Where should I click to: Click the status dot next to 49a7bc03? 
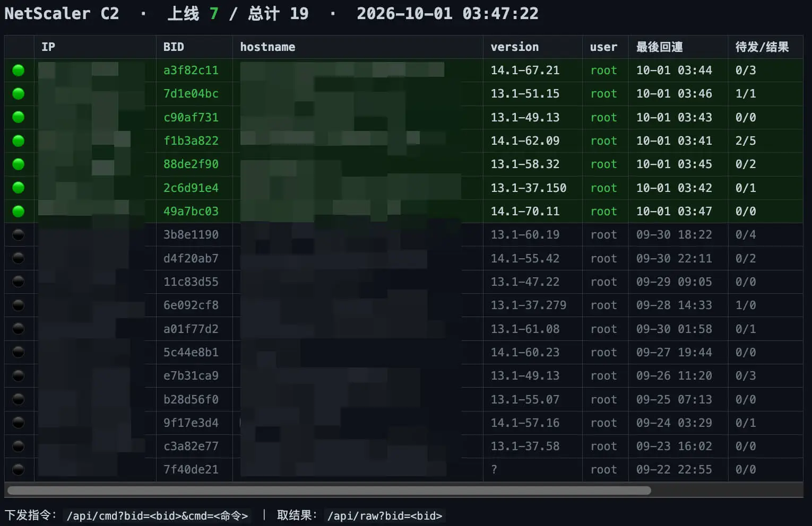tap(19, 211)
